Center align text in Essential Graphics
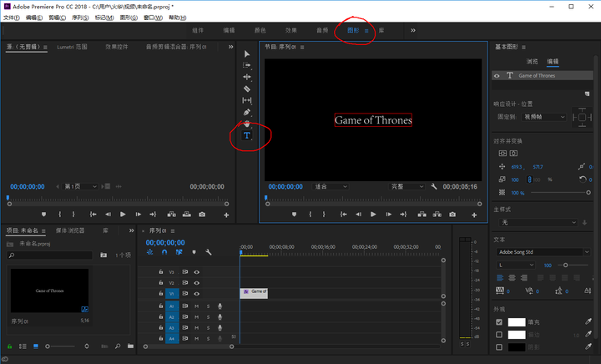Image resolution: width=601 pixels, height=364 pixels. (x=512, y=278)
